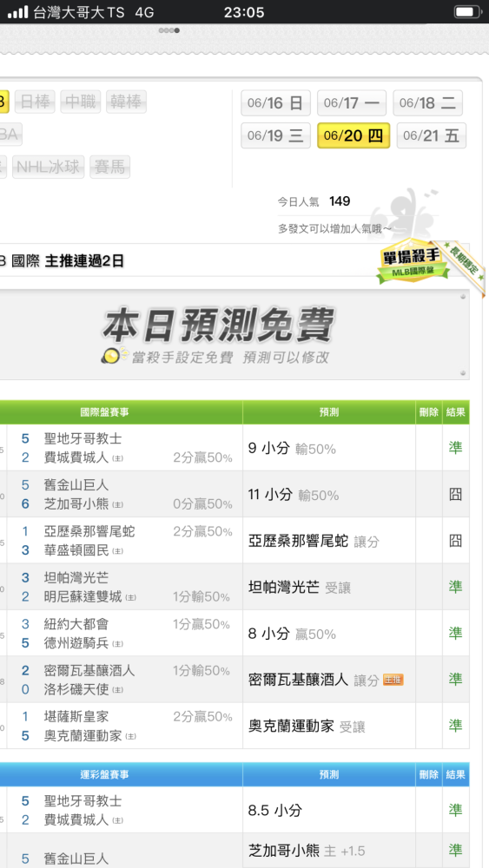Switch to the 06/18 二 date
The height and width of the screenshot is (868, 489).
427,103
